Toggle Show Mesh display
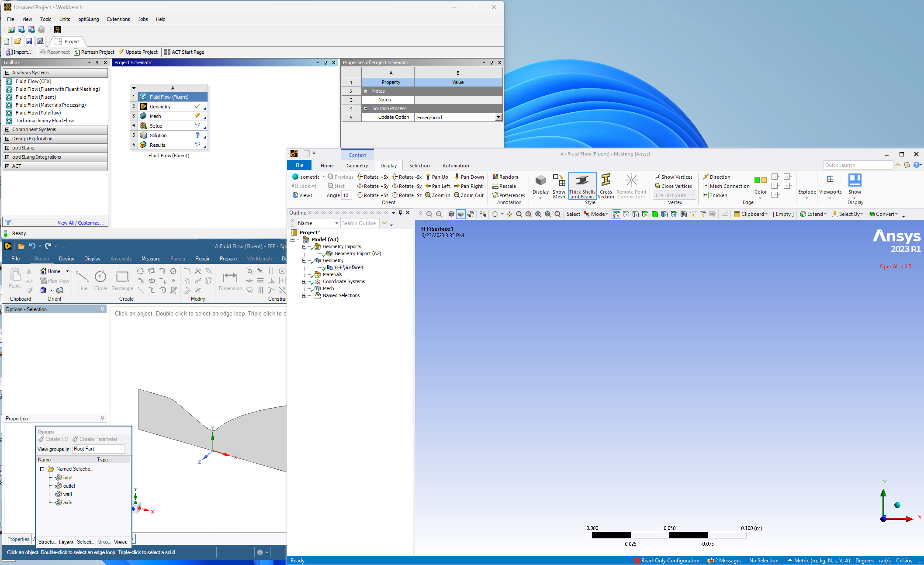924x565 pixels. tap(559, 187)
